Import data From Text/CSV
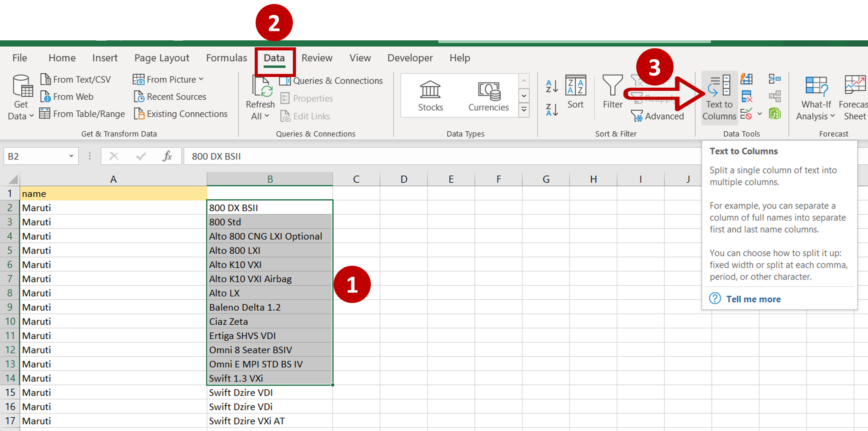Screen dimensions: 868x431 click(76, 79)
